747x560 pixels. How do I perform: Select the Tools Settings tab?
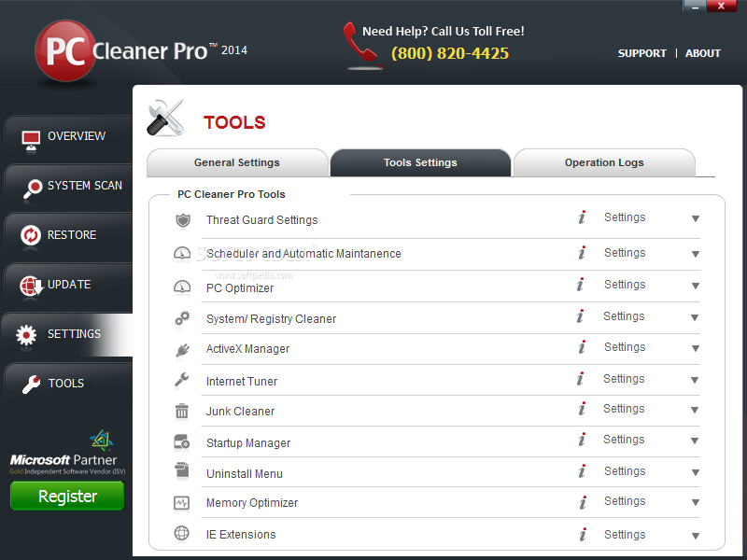[421, 162]
